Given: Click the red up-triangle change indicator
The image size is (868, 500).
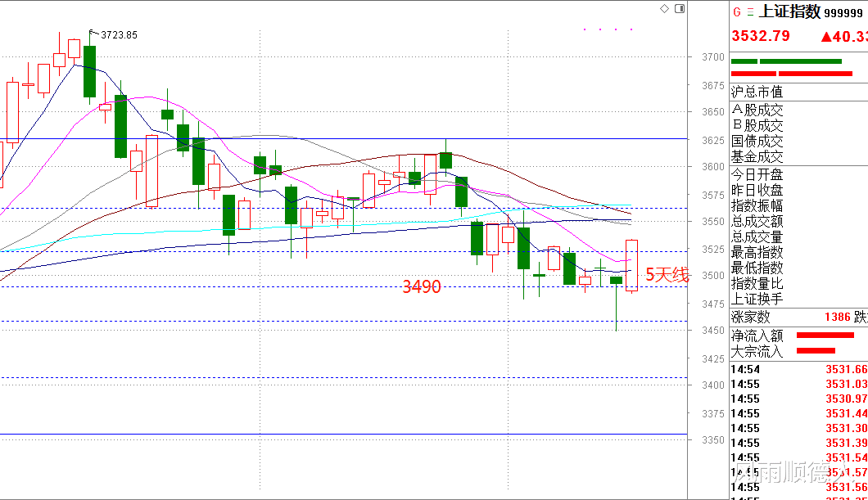Looking at the screenshot, I should [826, 37].
